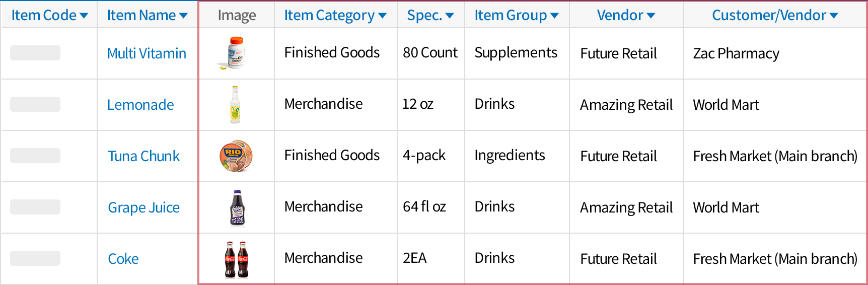Open the Item Group column dropdown
The height and width of the screenshot is (285, 868).
[554, 16]
